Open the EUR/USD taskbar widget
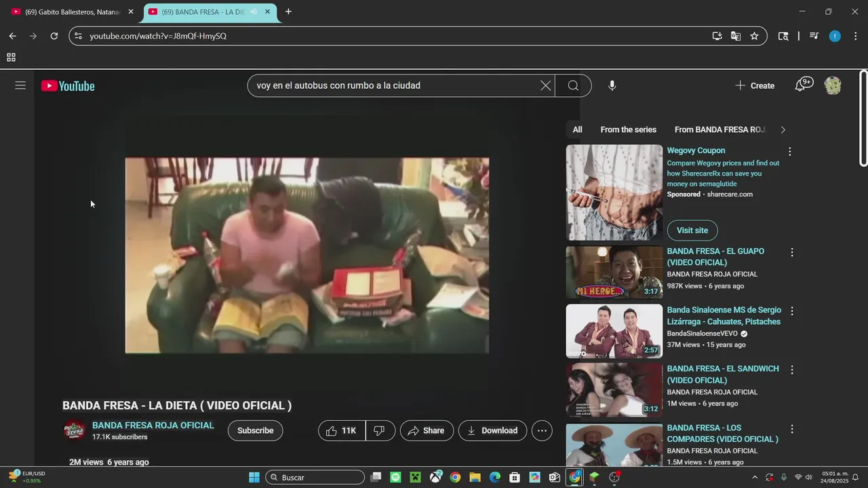The width and height of the screenshot is (868, 488). coord(26,477)
